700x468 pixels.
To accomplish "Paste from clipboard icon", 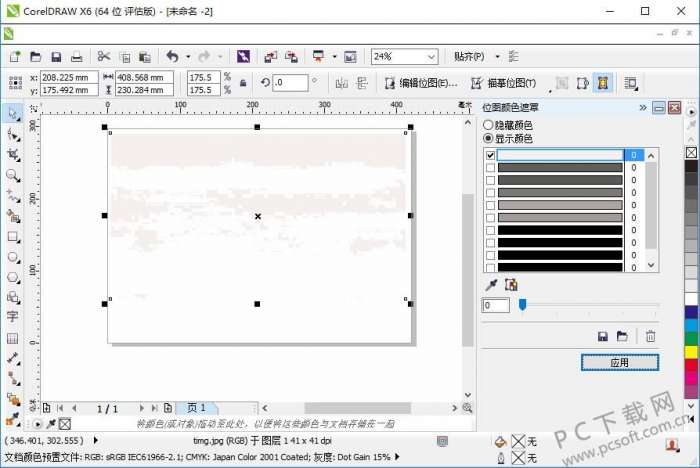I will click(145, 57).
